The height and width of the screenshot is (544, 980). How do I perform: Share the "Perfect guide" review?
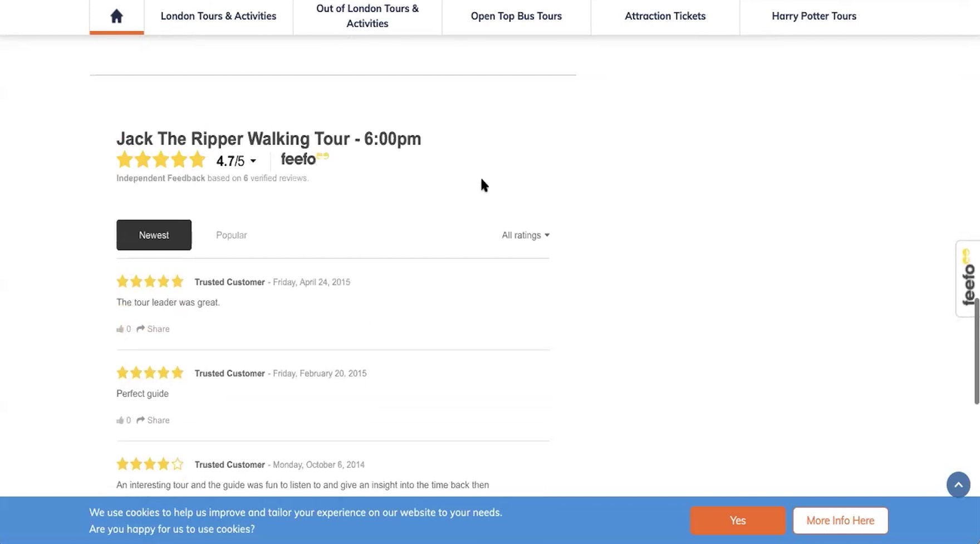click(x=153, y=420)
